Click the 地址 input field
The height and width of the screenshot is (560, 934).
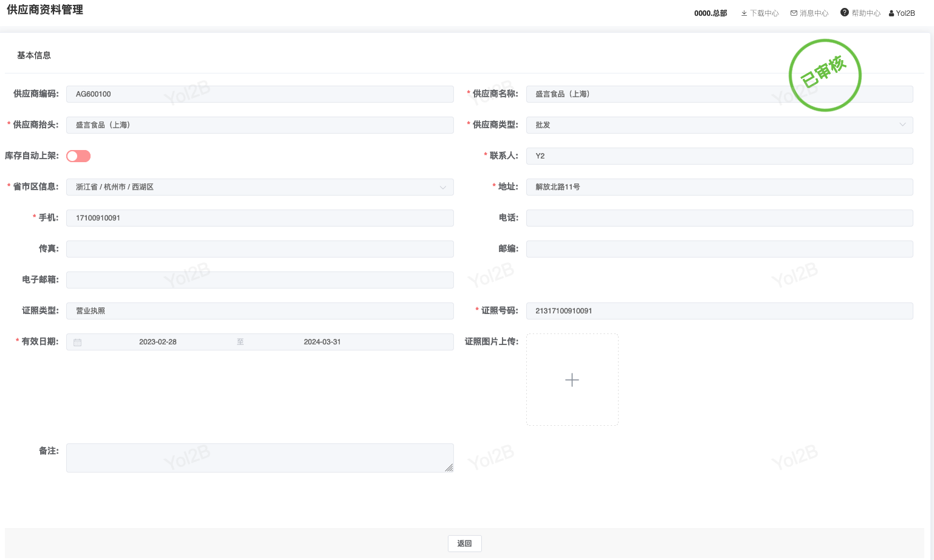(719, 187)
